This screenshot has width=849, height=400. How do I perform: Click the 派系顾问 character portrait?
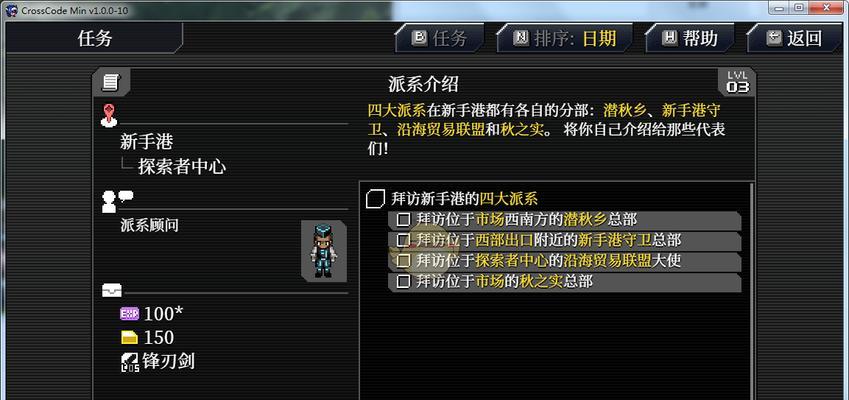(324, 251)
